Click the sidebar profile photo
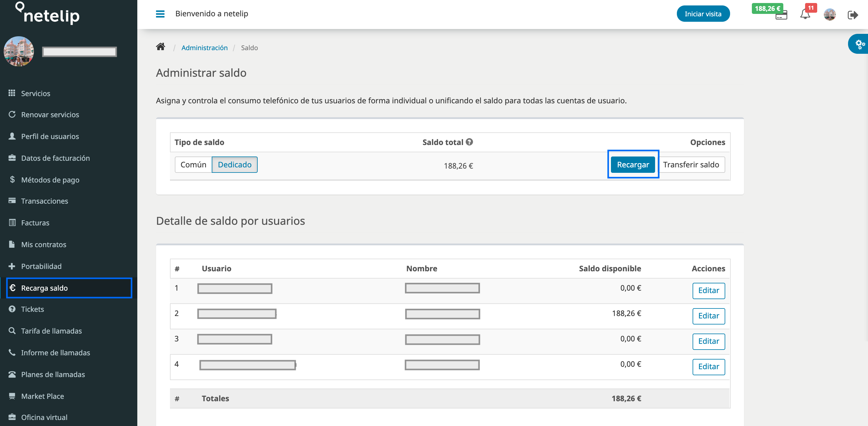 [18, 51]
